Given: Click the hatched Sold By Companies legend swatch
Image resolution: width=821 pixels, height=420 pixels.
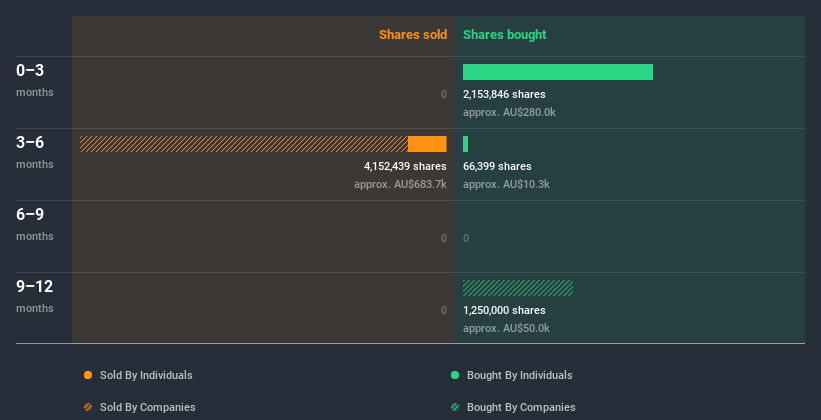Looking at the screenshot, I should [x=88, y=407].
